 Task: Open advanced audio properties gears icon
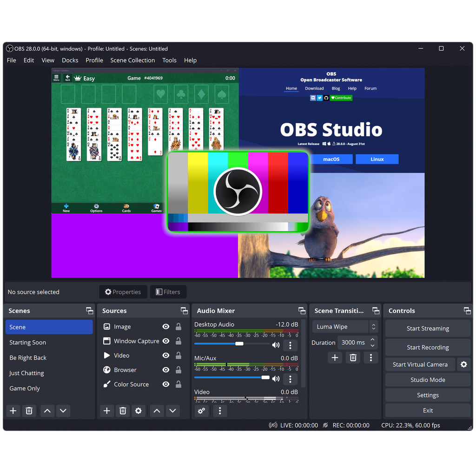click(x=202, y=411)
